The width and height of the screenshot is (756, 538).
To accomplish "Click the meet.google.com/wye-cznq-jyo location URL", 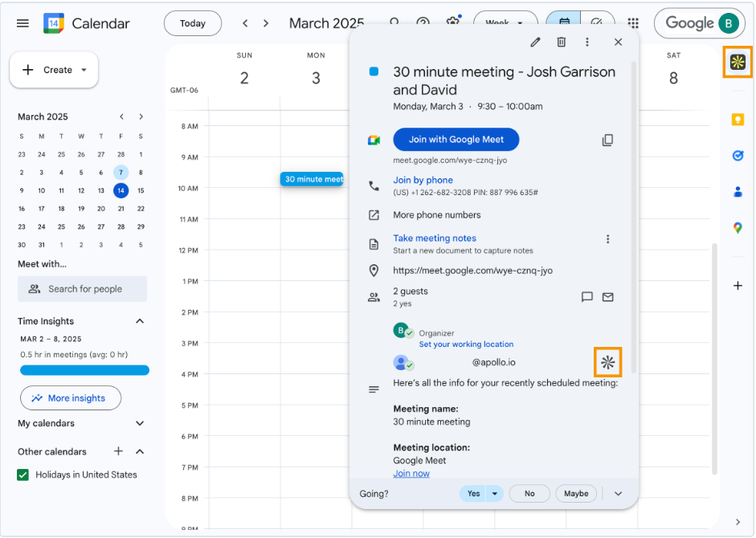I will [472, 271].
